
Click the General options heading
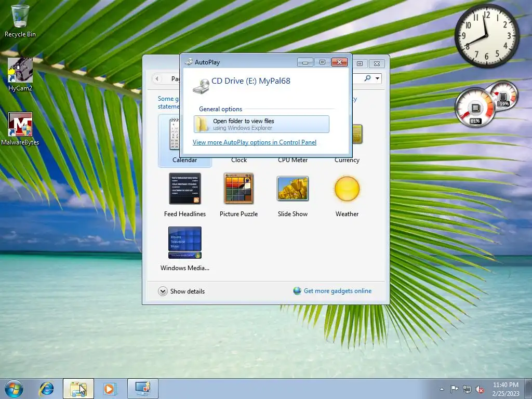pos(220,109)
